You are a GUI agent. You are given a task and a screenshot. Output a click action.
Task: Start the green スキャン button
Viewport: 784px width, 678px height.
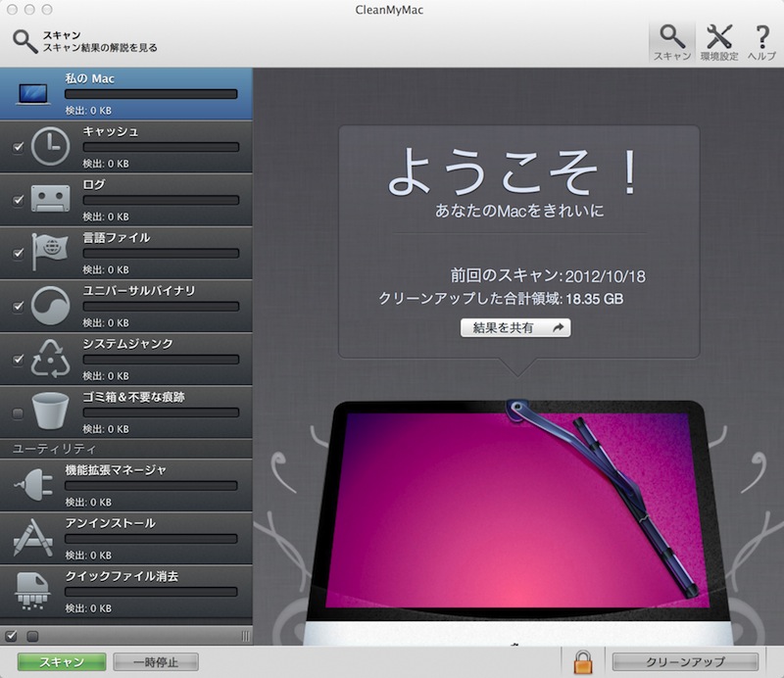(62, 662)
